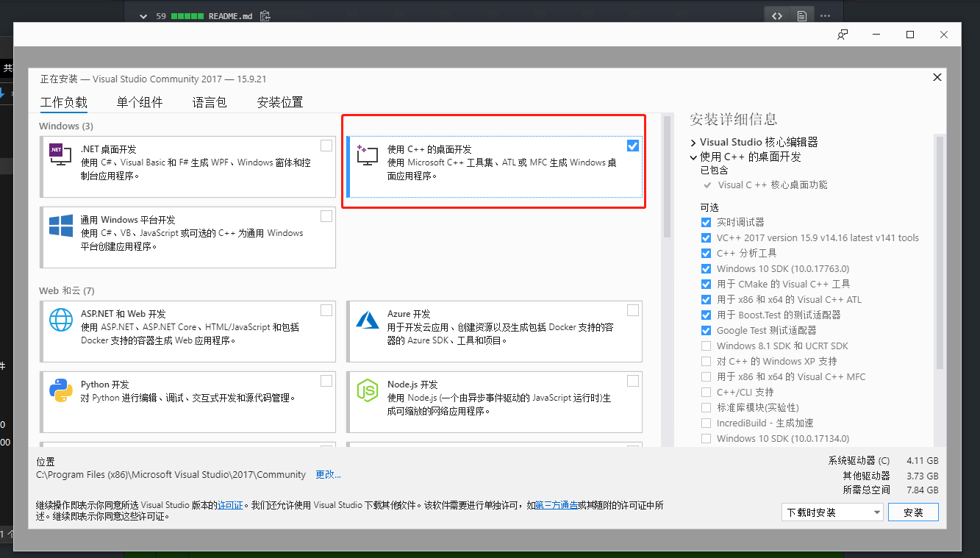
Task: Switch to the 单个组件 tab
Action: coord(139,102)
